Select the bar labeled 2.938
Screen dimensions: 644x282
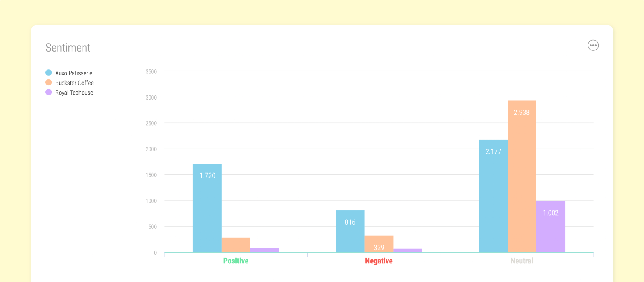522,173
